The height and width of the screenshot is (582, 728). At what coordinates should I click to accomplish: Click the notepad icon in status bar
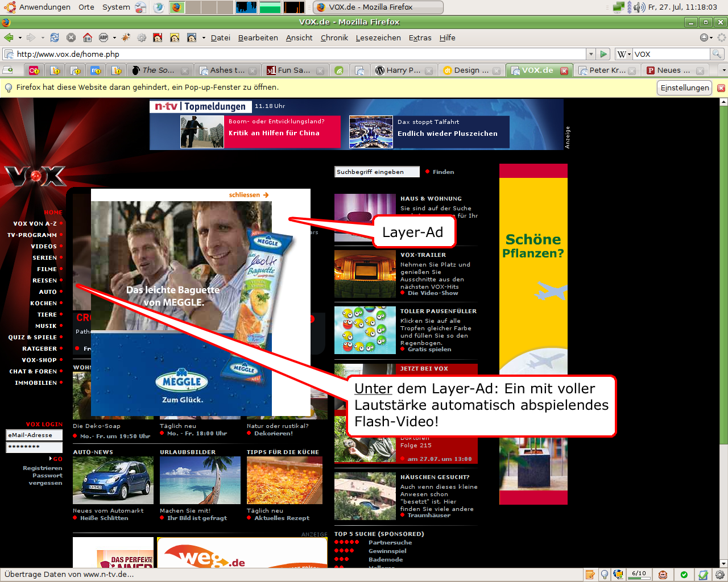[590, 575]
